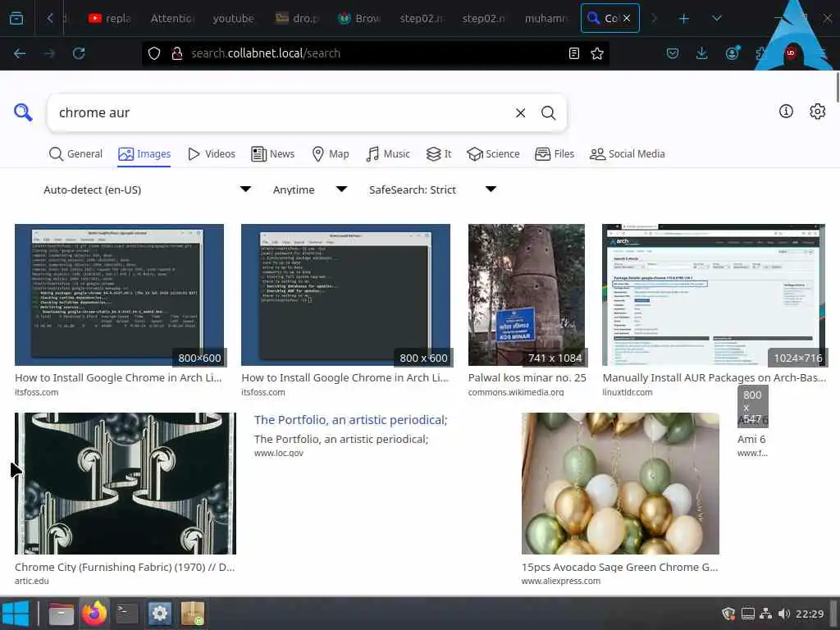Open the start menu on the taskbar
This screenshot has height=630, width=840.
tap(15, 614)
